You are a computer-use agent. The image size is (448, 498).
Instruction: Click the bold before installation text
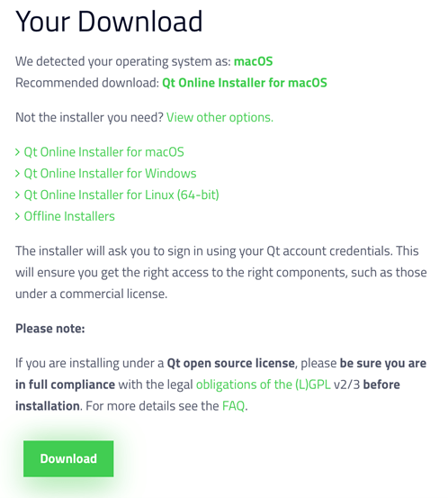381,385
